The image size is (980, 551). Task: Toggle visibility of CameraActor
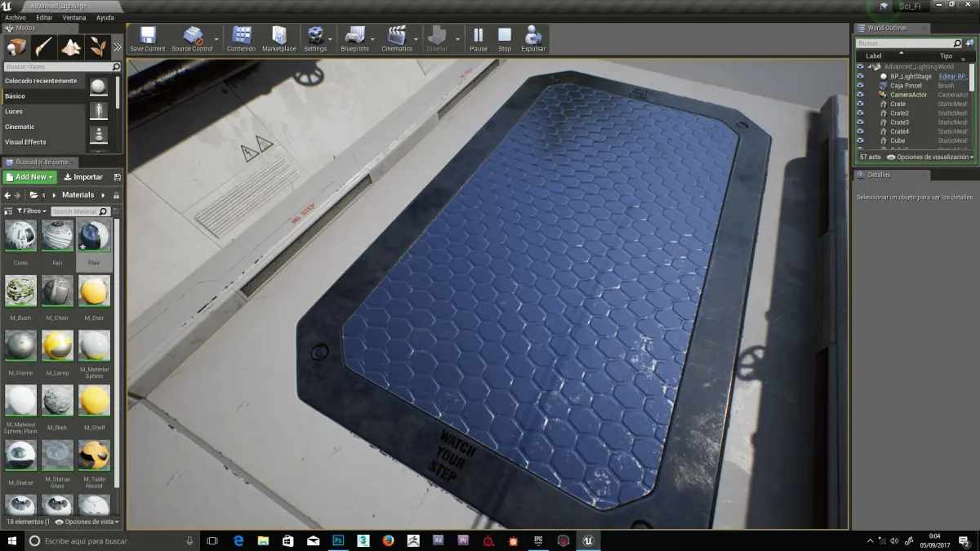point(860,95)
